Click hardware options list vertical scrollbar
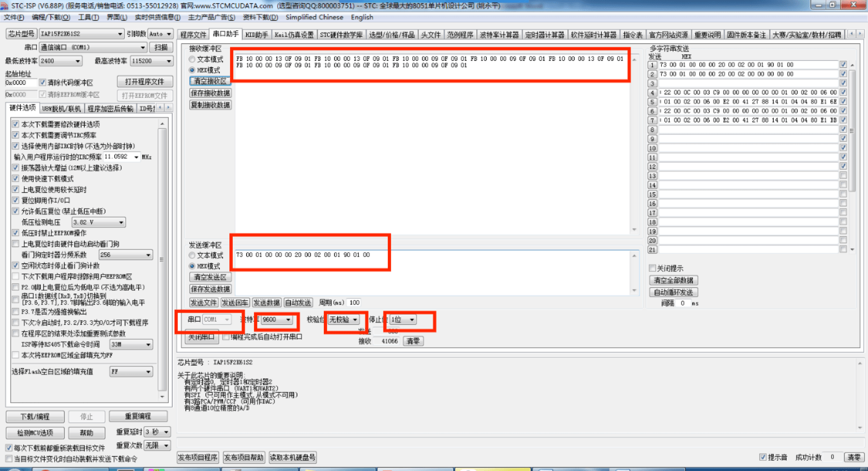The width and height of the screenshot is (868, 471). [162, 260]
